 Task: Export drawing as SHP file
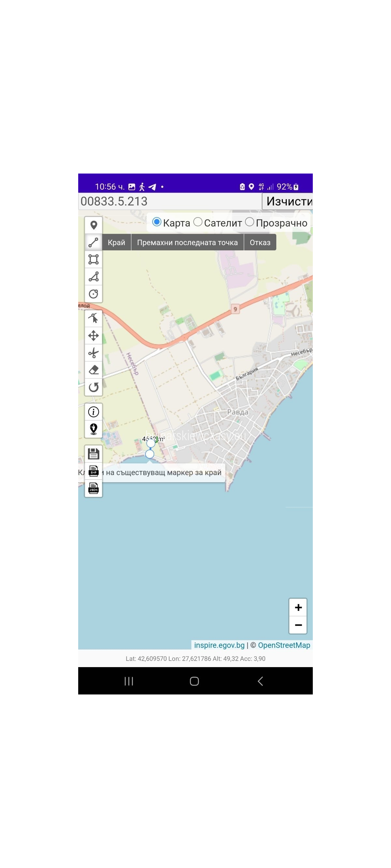point(94,471)
